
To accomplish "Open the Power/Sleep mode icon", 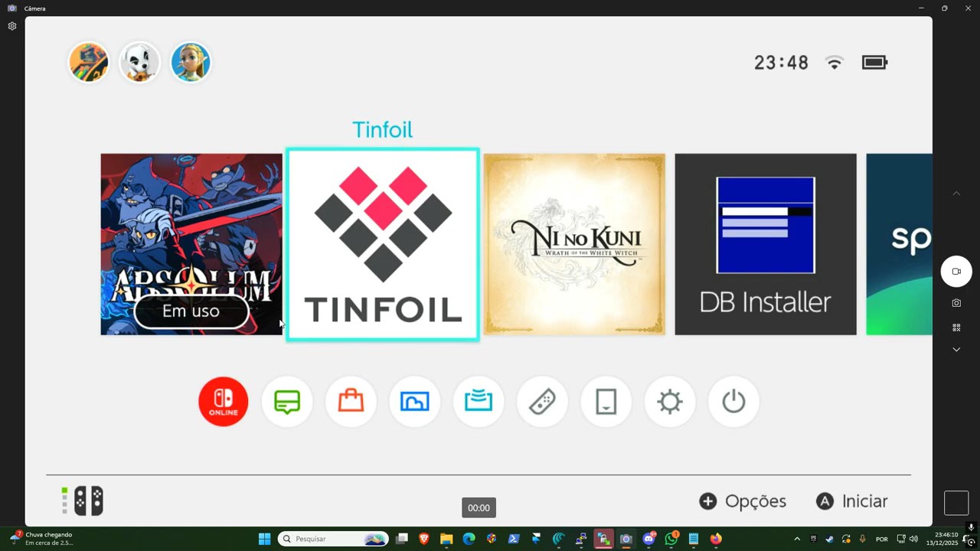I will point(733,401).
